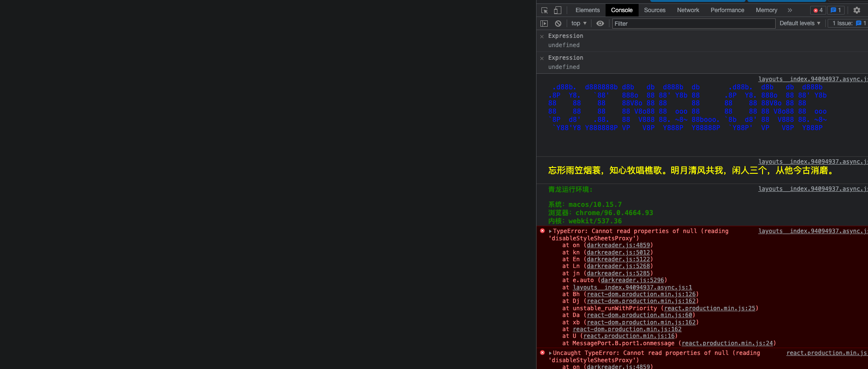Open react.production.min.js link beside Uncaught error
This screenshot has width=868, height=369.
(x=827, y=353)
